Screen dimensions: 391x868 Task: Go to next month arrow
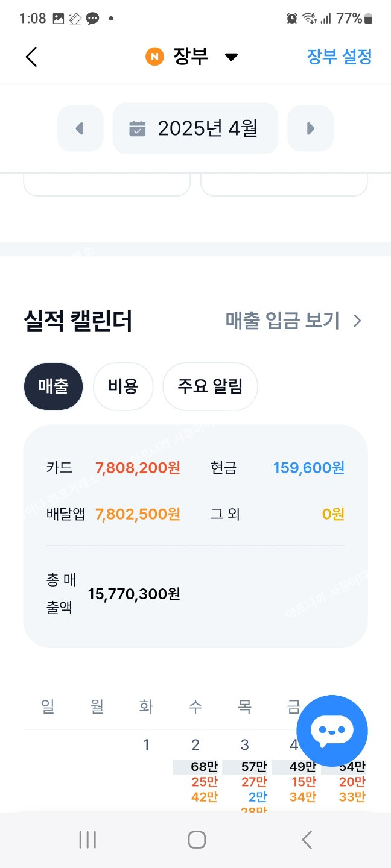pyautogui.click(x=310, y=128)
